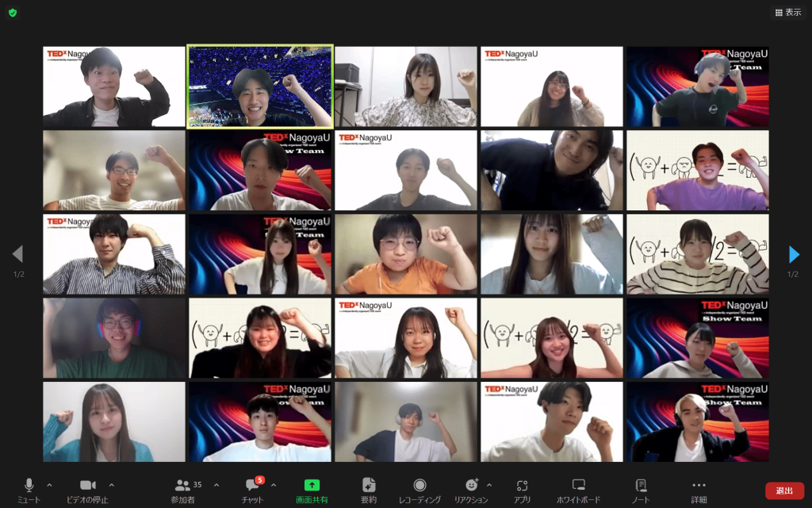Open the Notes (ノート) icon
The height and width of the screenshot is (508, 812).
641,485
